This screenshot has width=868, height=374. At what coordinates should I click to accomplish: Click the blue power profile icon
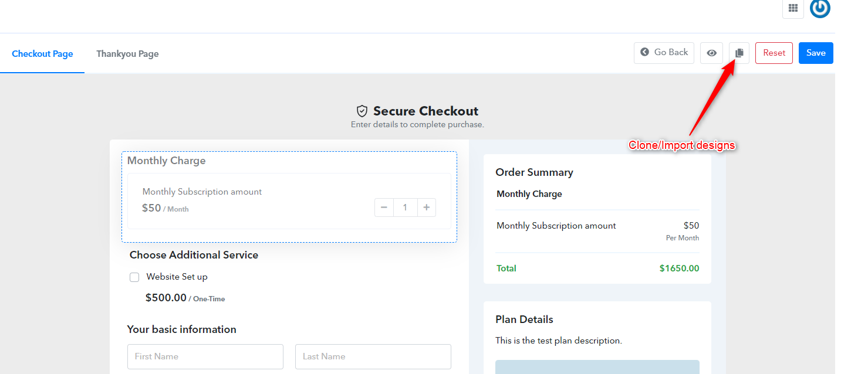[820, 8]
